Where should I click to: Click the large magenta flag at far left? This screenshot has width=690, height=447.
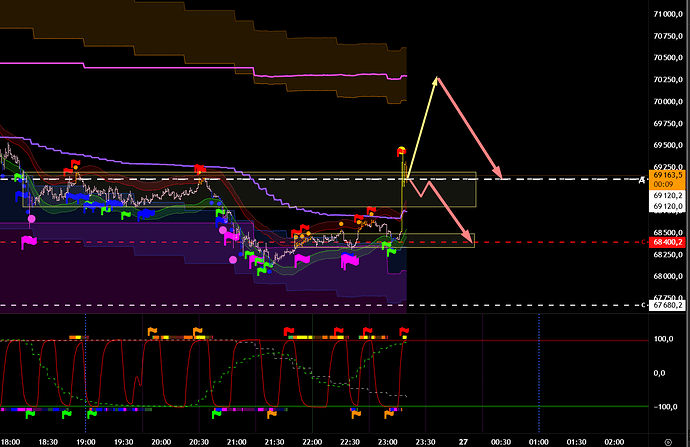click(29, 241)
